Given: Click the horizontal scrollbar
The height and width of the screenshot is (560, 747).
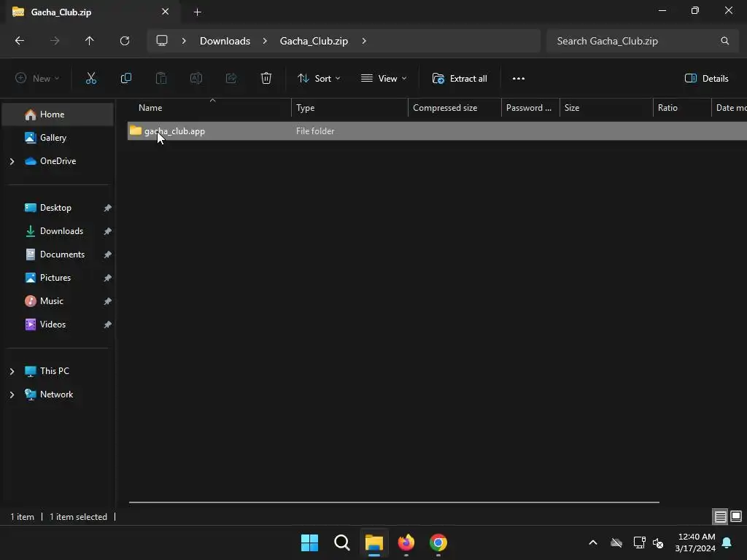Looking at the screenshot, I should (394, 502).
